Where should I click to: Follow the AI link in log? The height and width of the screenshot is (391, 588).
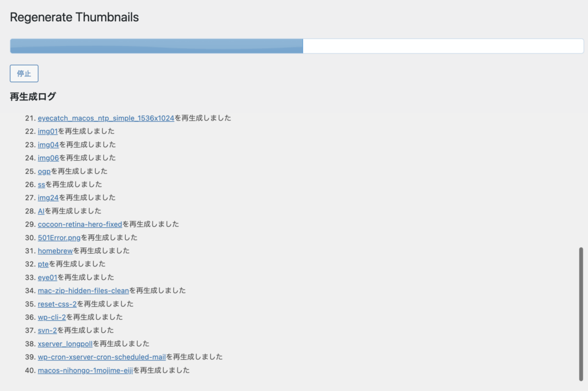41,211
